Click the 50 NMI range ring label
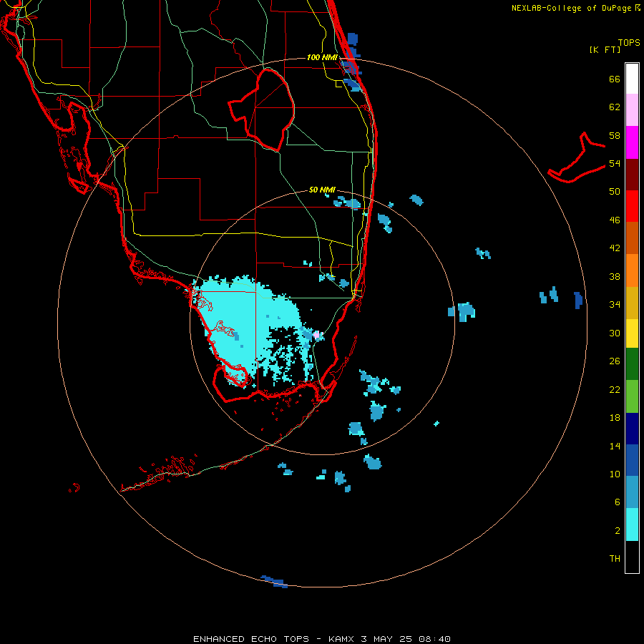This screenshot has width=644, height=644. coord(322,190)
